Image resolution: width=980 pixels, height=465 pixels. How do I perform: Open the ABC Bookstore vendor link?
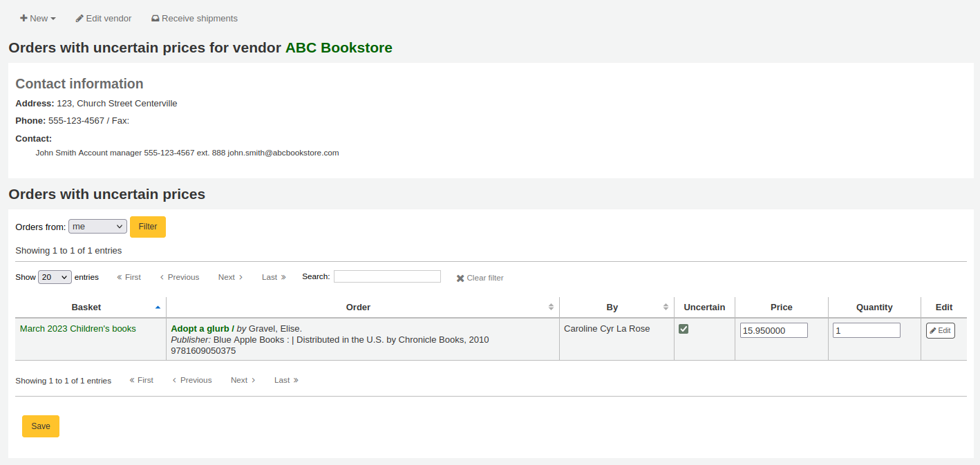tap(338, 48)
